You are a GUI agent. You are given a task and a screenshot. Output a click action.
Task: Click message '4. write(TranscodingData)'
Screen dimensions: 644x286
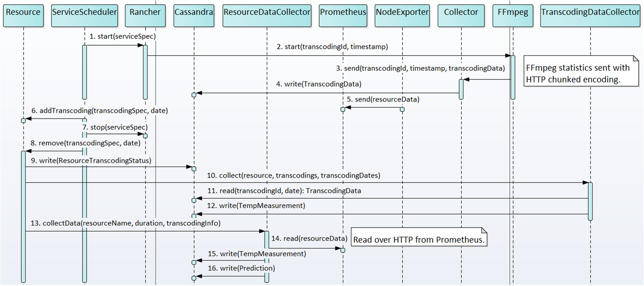coord(319,84)
